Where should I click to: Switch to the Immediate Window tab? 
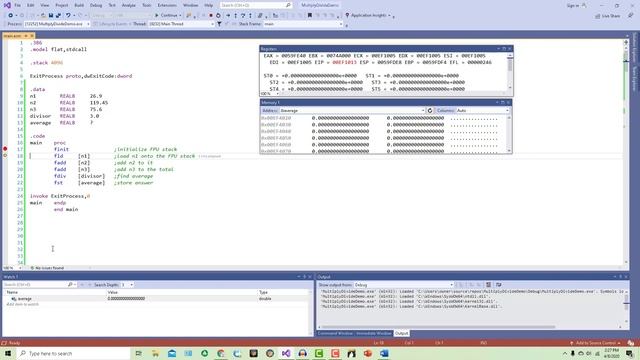point(373,333)
